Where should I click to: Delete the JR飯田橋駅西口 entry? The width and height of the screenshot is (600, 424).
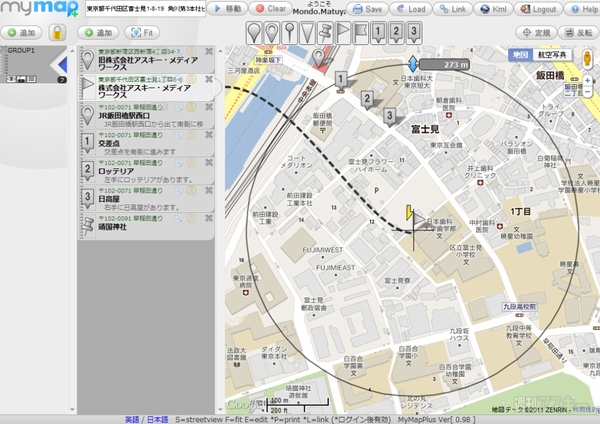(209, 107)
